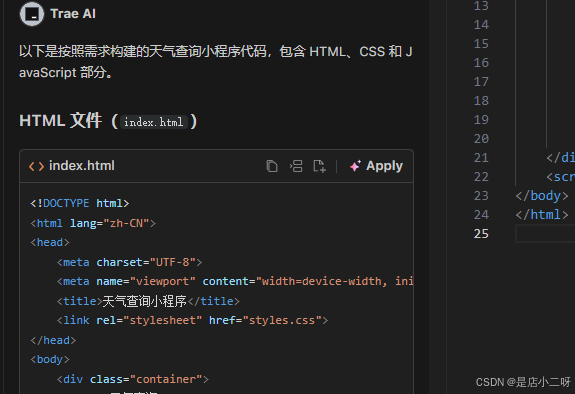Click the index.html code block title
Image resolution: width=575 pixels, height=394 pixels.
pos(82,166)
